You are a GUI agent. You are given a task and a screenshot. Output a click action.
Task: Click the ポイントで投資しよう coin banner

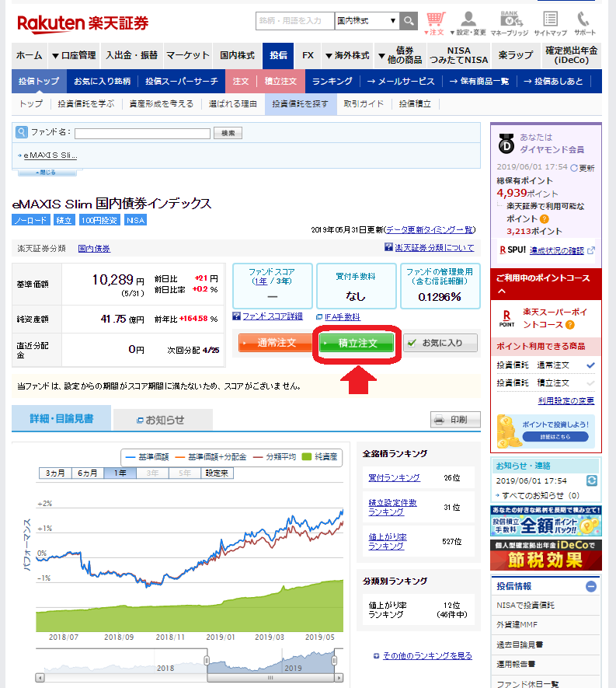pyautogui.click(x=546, y=431)
